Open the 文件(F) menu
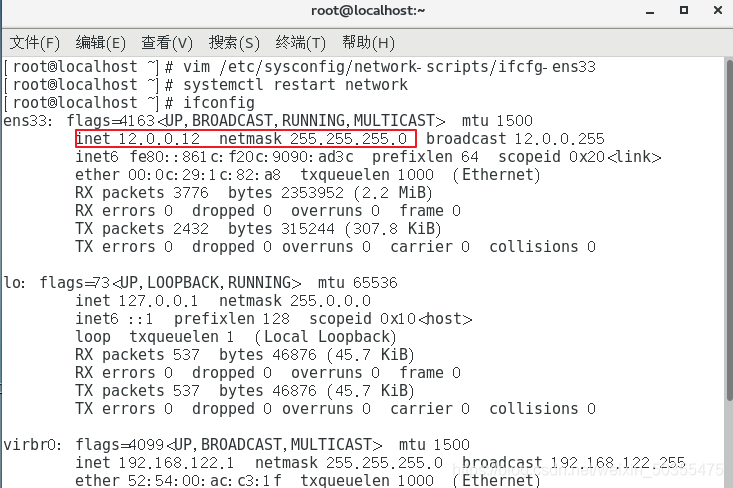This screenshot has width=733, height=488. 35,43
